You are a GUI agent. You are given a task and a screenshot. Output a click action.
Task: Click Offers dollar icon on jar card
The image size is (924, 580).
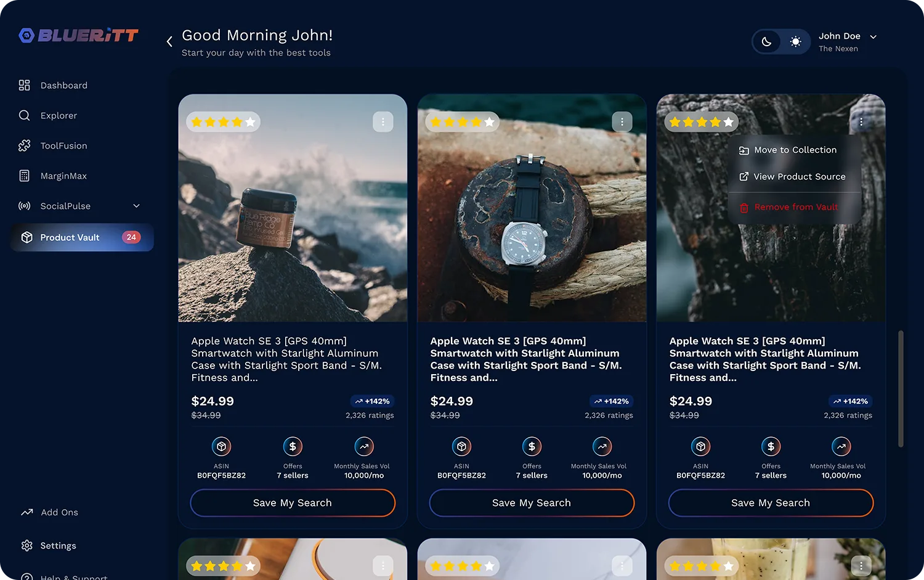pyautogui.click(x=293, y=446)
